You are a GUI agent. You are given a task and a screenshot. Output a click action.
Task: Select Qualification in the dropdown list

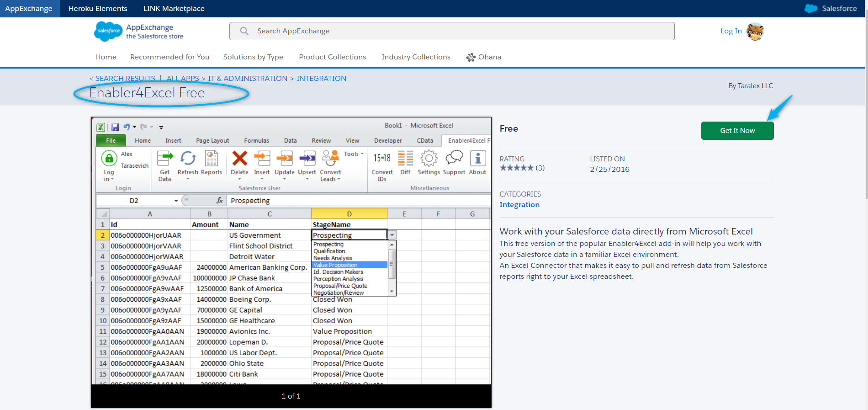tap(329, 251)
